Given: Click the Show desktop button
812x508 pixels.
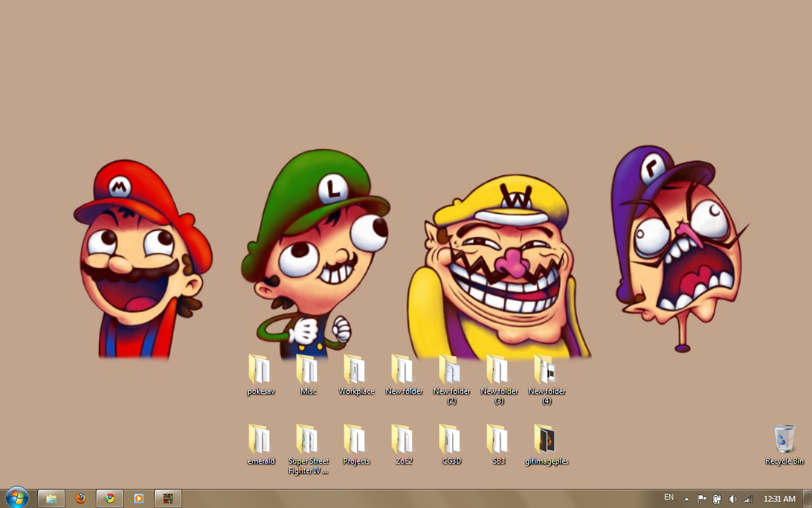Looking at the screenshot, I should coord(807,498).
